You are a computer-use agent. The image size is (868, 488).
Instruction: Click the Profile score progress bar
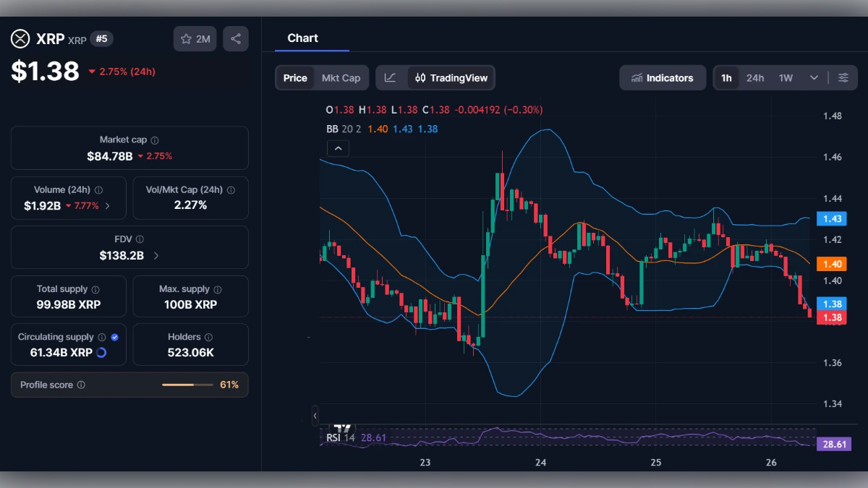click(x=187, y=385)
